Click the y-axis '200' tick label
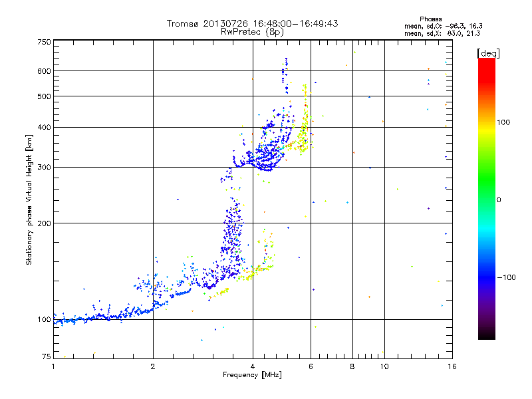 coord(44,223)
